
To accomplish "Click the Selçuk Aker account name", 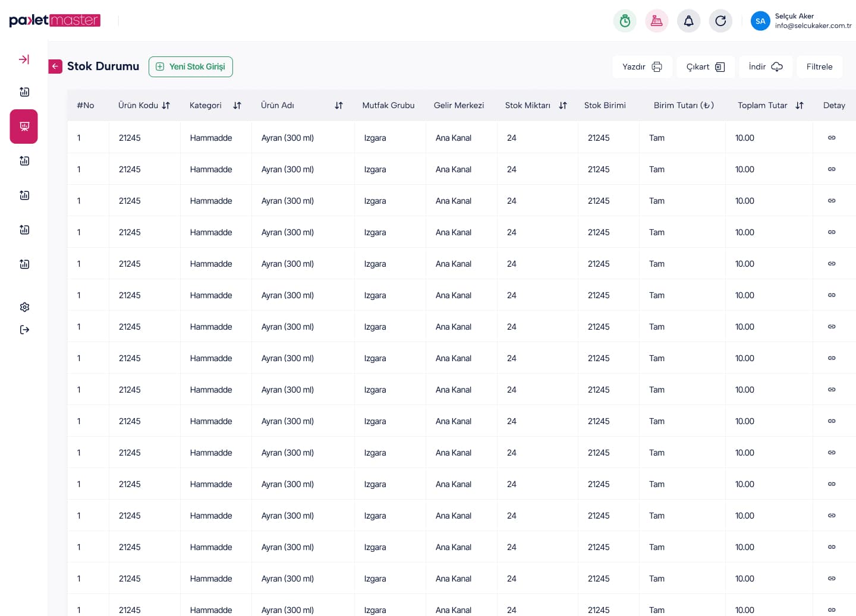I will (x=794, y=16).
